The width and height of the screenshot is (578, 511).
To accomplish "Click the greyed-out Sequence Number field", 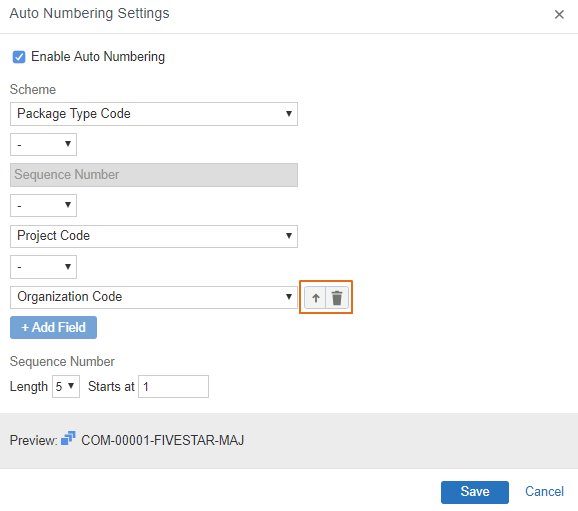I will coord(154,175).
